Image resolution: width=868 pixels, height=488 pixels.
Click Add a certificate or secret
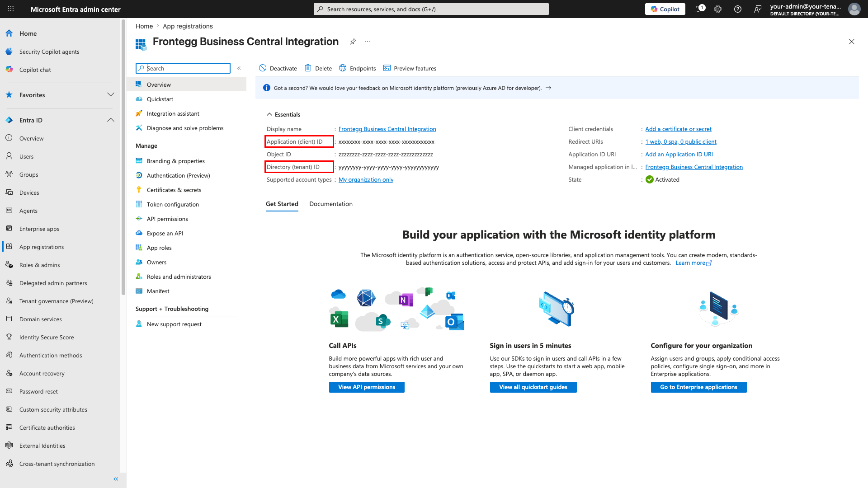click(x=678, y=129)
